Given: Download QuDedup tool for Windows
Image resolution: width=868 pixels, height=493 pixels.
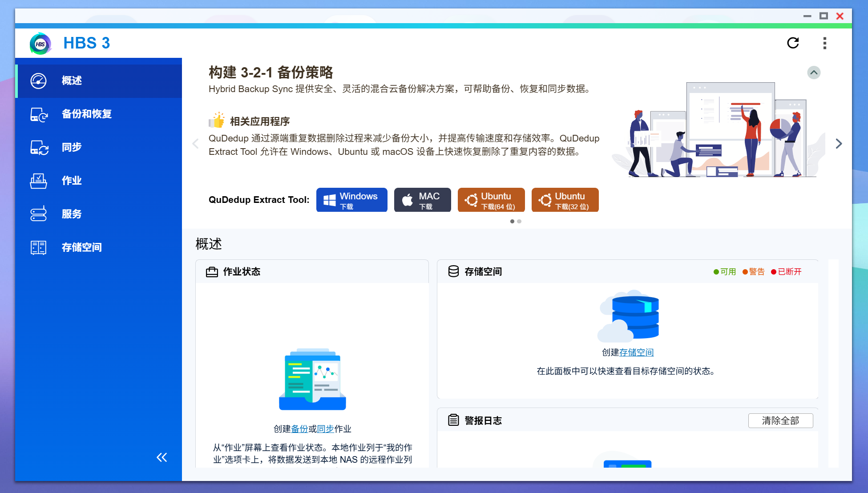Looking at the screenshot, I should 351,200.
